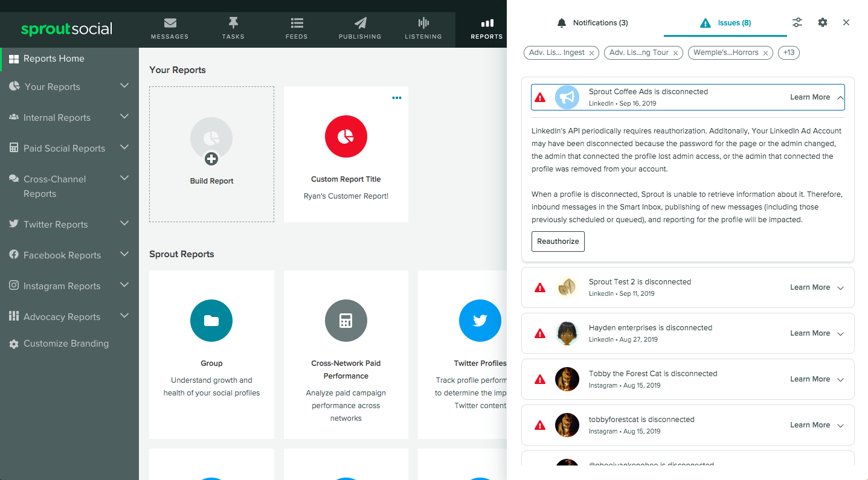This screenshot has width=868, height=480.
Task: Click the Sprout Social logo
Action: (66, 29)
